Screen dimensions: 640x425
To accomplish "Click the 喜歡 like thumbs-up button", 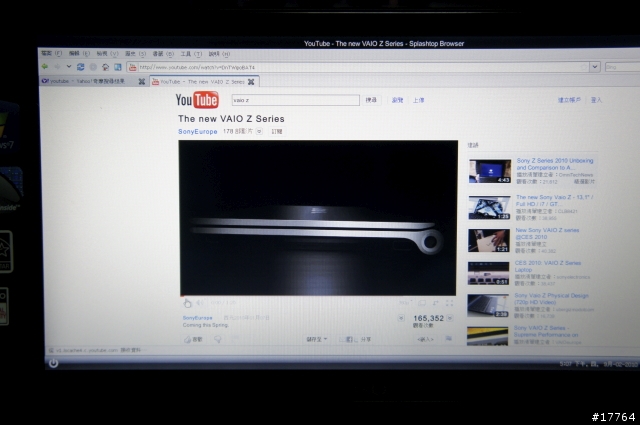I will [193, 339].
